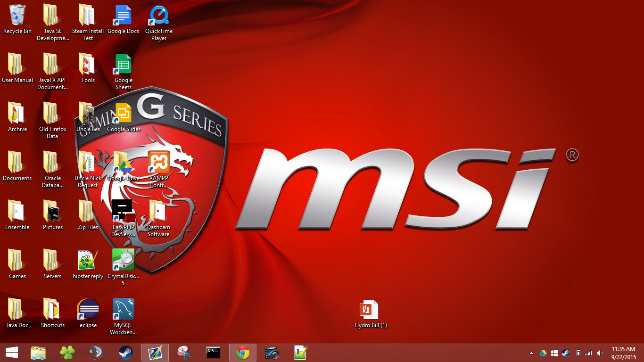The height and width of the screenshot is (362, 644).
Task: Select the User Manual folder icon
Action: tap(17, 69)
